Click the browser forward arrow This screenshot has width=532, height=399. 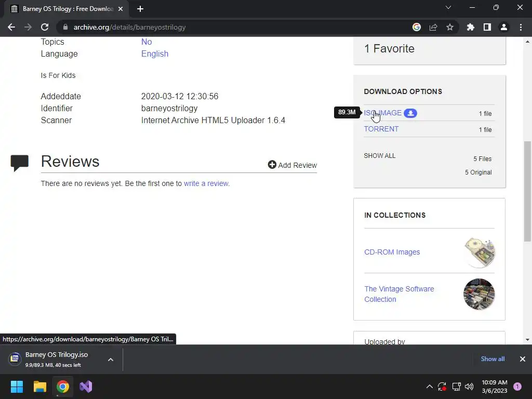(28, 27)
